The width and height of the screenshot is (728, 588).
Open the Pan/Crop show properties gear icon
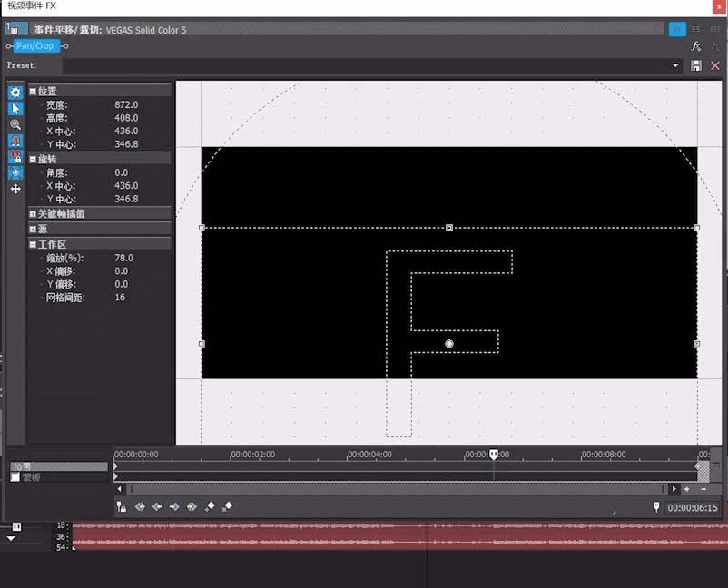click(15, 93)
